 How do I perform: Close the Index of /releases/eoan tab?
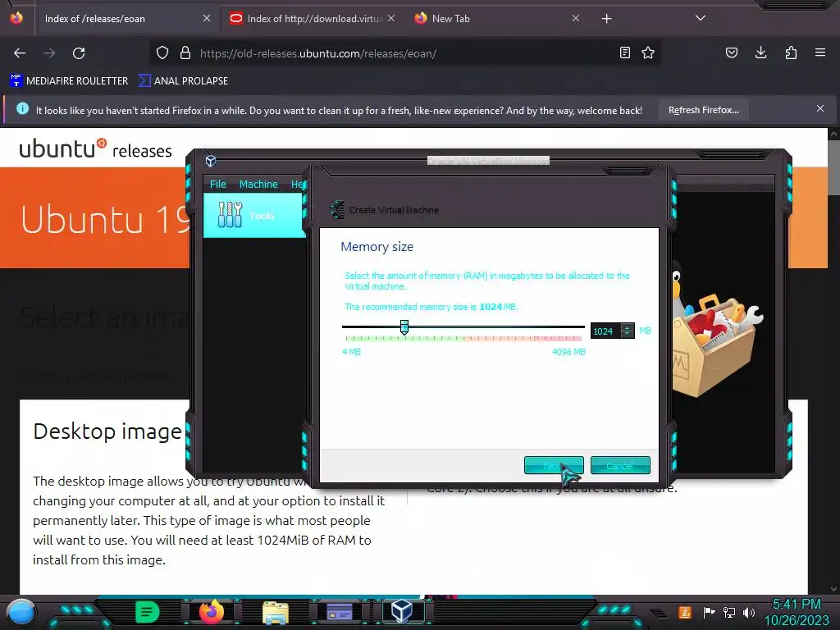tap(207, 19)
